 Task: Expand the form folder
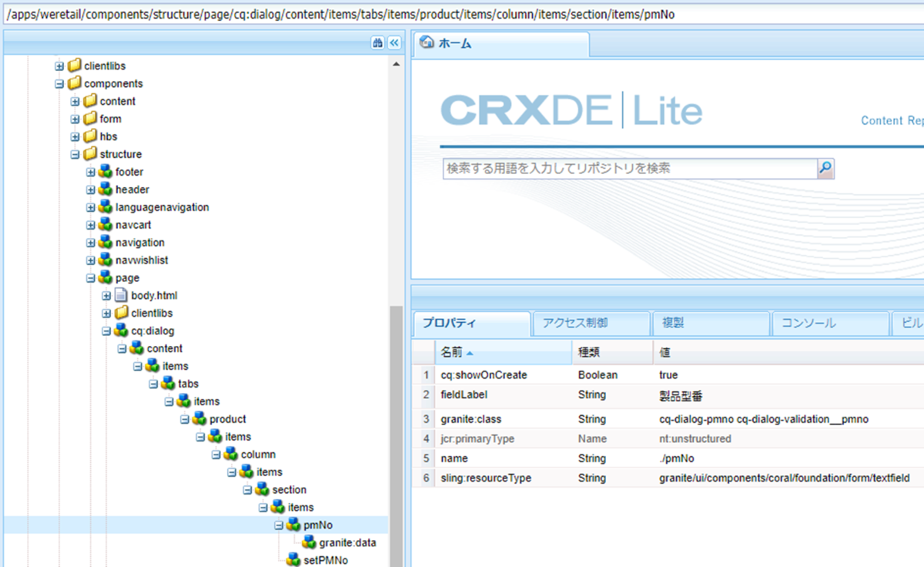click(x=75, y=119)
